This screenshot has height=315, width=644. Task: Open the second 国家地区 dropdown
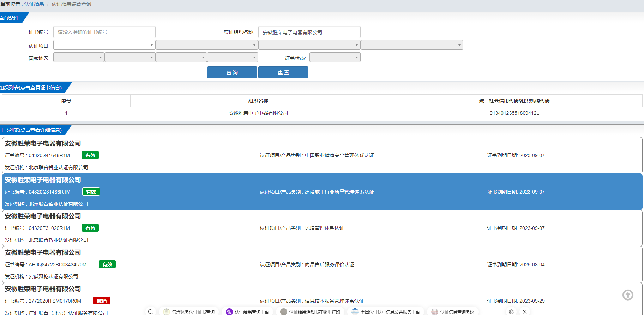pyautogui.click(x=130, y=57)
